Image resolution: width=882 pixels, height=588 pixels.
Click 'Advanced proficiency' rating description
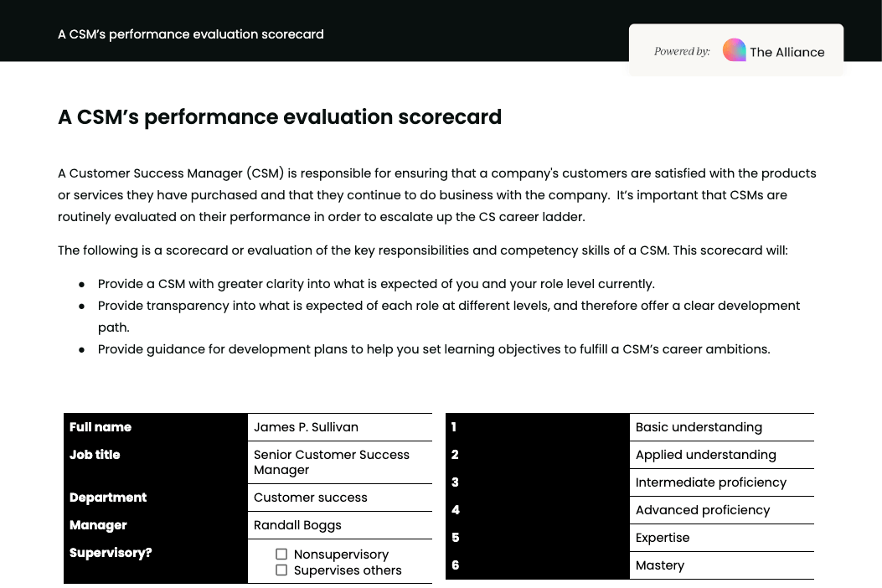tap(703, 510)
